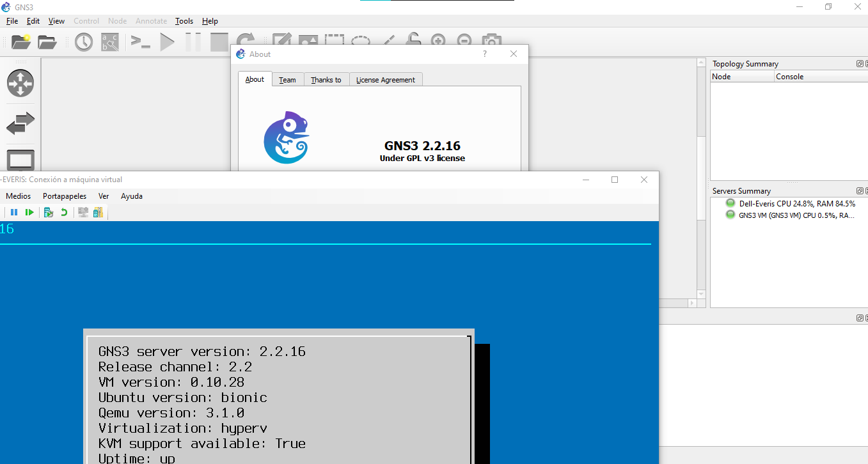Browse end devices in the GNS3 device sidebar
Image resolution: width=868 pixels, height=464 pixels.
(x=20, y=160)
